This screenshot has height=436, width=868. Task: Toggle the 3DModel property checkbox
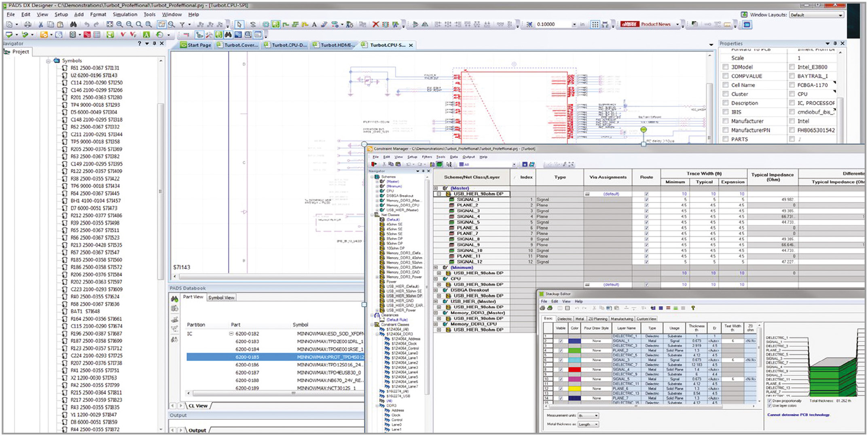coord(726,67)
